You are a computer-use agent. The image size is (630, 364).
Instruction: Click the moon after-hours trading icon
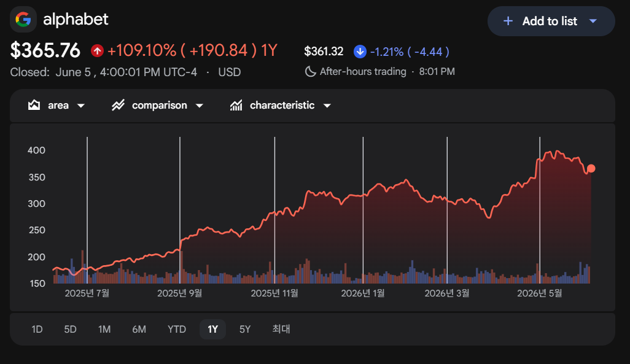click(310, 72)
